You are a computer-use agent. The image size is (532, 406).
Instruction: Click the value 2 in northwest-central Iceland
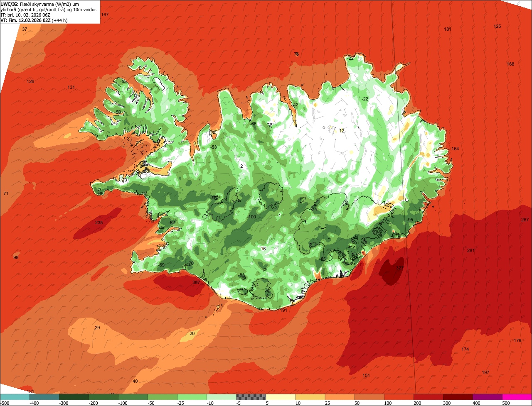pos(241,166)
